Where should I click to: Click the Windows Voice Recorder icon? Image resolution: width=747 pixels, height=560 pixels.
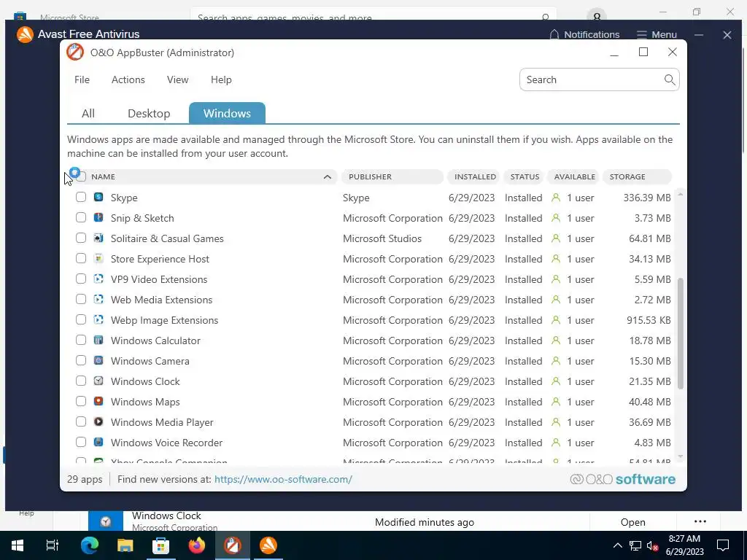pyautogui.click(x=98, y=443)
